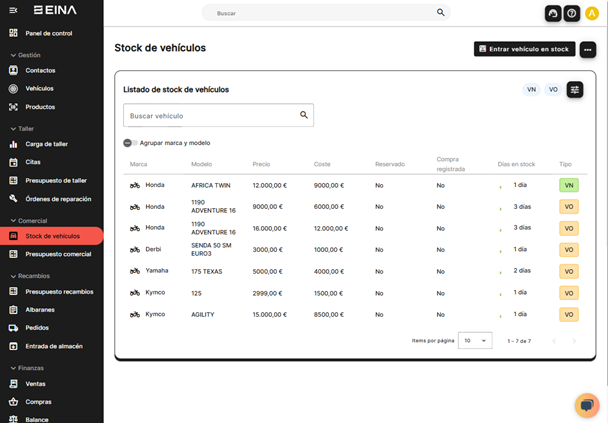
Task: Open the support headset icon
Action: click(x=552, y=13)
